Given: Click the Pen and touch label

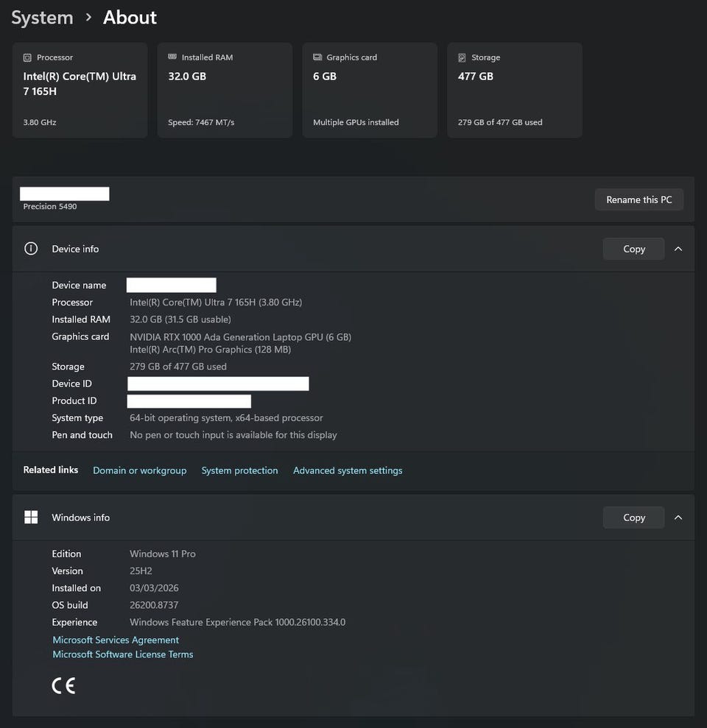Looking at the screenshot, I should coord(82,435).
